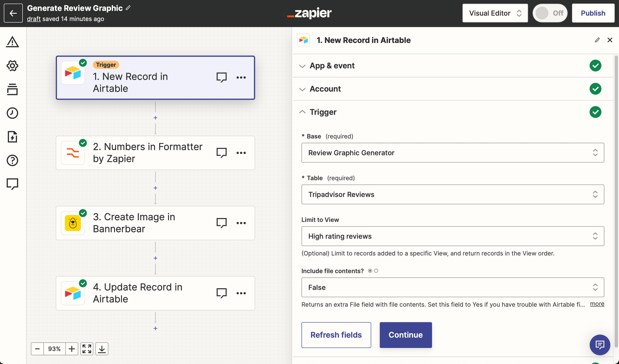619x364 pixels.
Task: Click the more link in the file contents description
Action: point(597,303)
